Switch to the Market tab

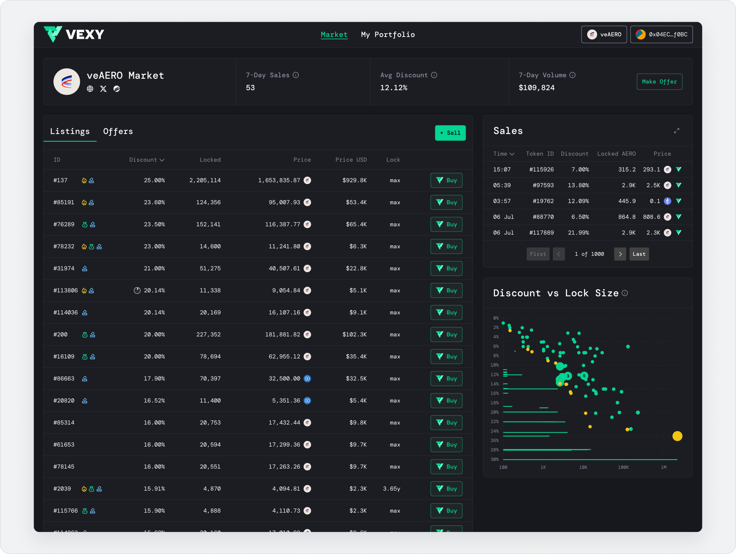point(334,34)
